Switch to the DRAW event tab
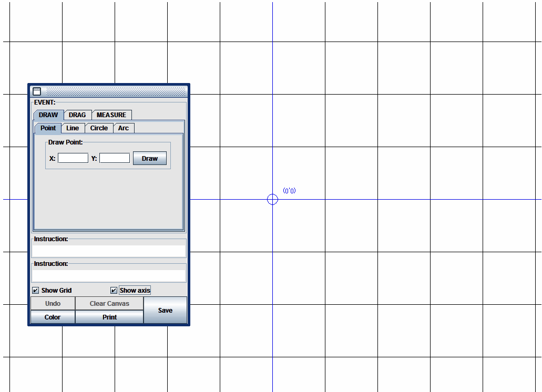Viewport: 542px width, 392px height. (48, 115)
